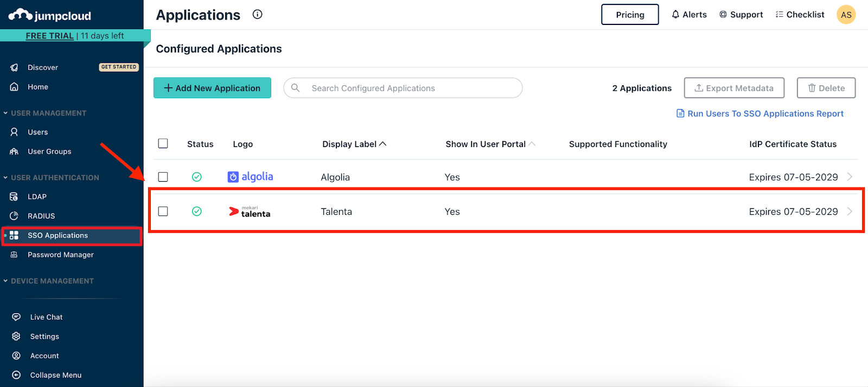Click the JumpCloud logo

pos(49,15)
